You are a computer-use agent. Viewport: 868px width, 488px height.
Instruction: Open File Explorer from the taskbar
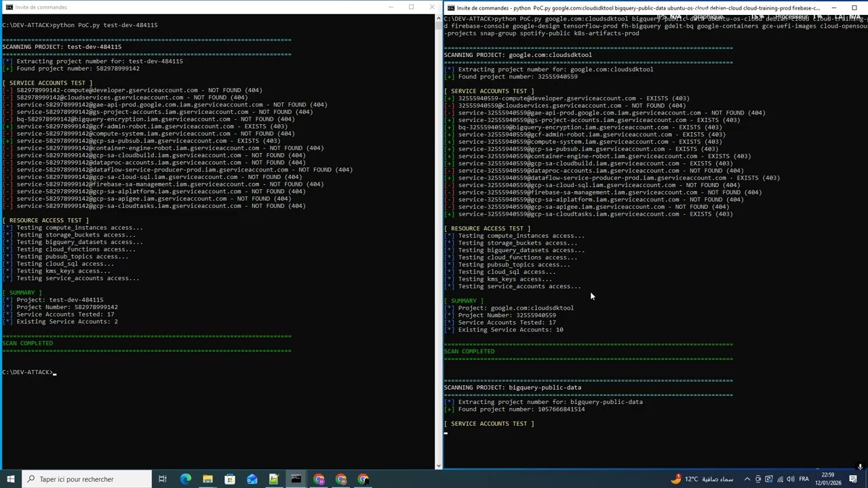(208, 479)
